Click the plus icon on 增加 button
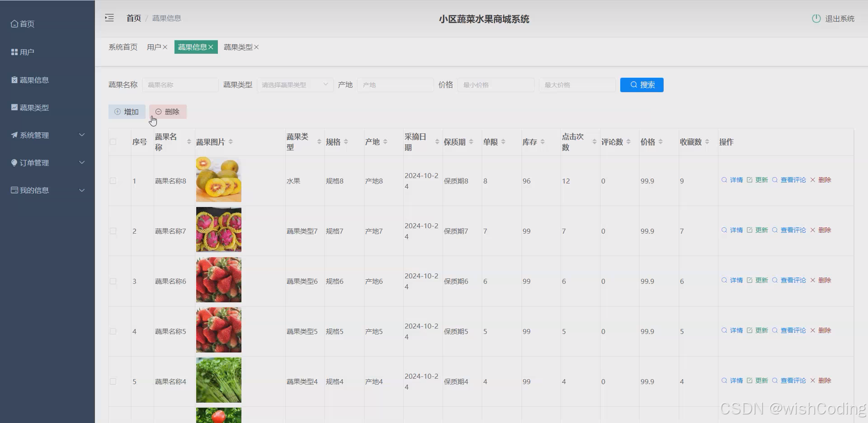 coord(118,112)
